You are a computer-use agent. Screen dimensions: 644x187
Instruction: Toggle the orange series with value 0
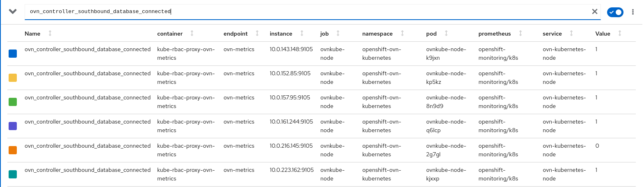click(x=13, y=150)
